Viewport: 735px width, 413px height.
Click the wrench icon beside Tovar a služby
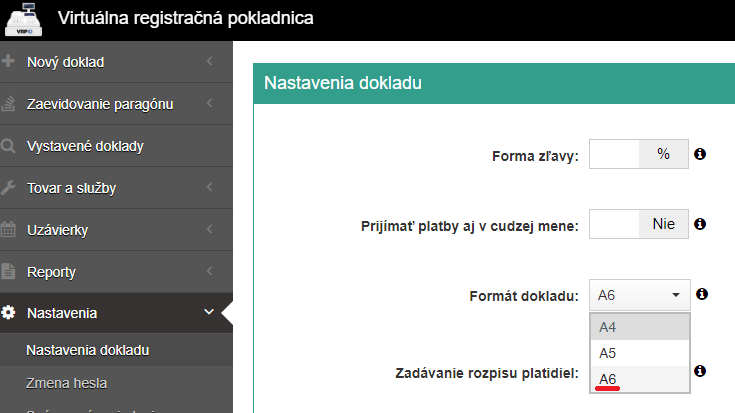[x=9, y=188]
